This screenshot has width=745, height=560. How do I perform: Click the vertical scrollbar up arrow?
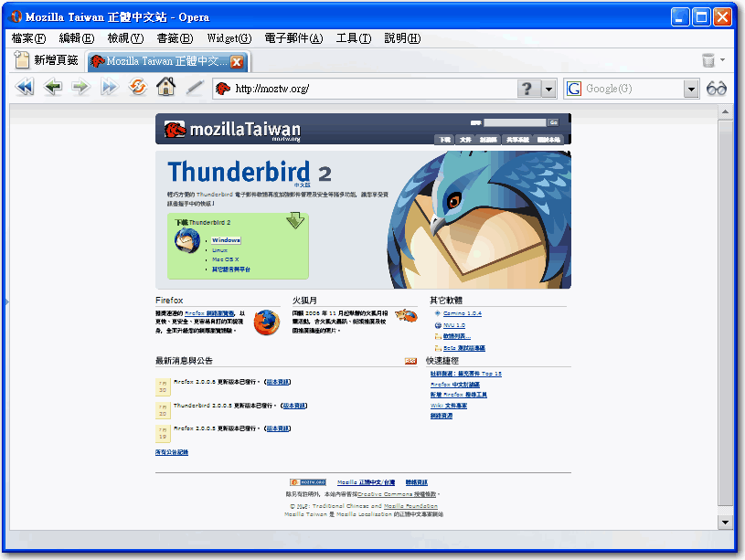tap(725, 112)
